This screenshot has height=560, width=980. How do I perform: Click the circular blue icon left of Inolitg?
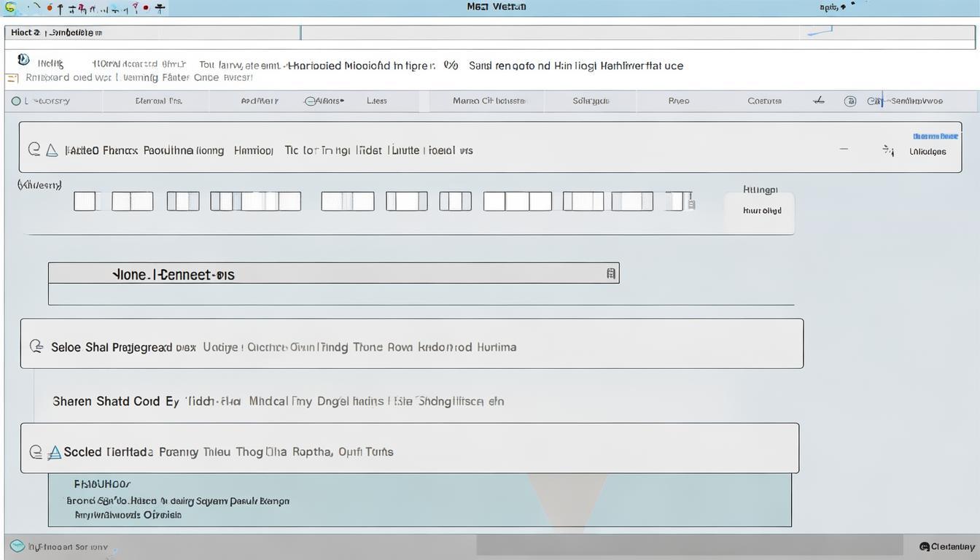pos(23,60)
